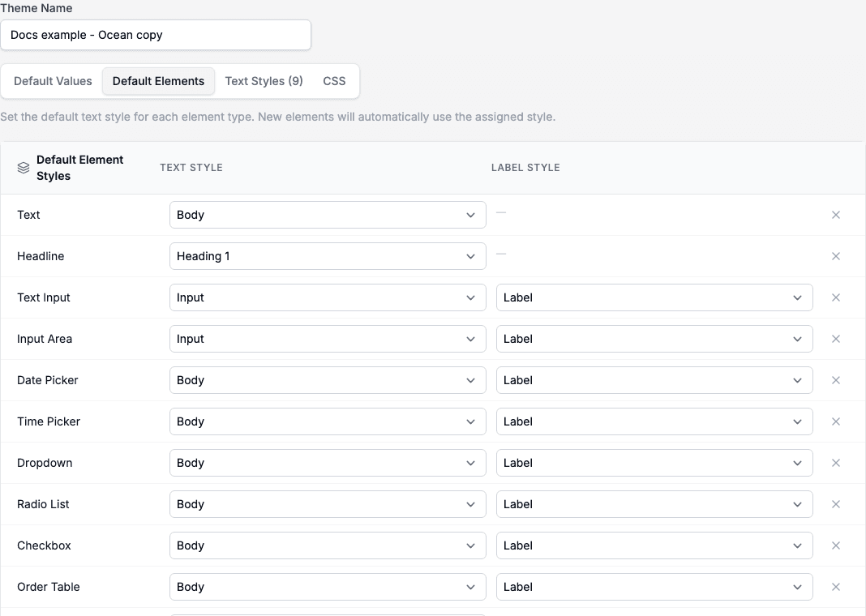Go to the CSS tab

coord(334,81)
